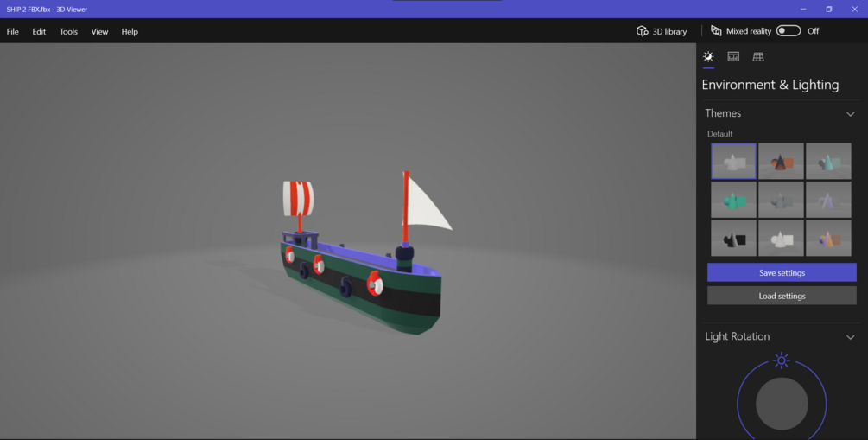Select the bright green shapes theme
Viewport: 868px width, 440px height.
tap(733, 200)
